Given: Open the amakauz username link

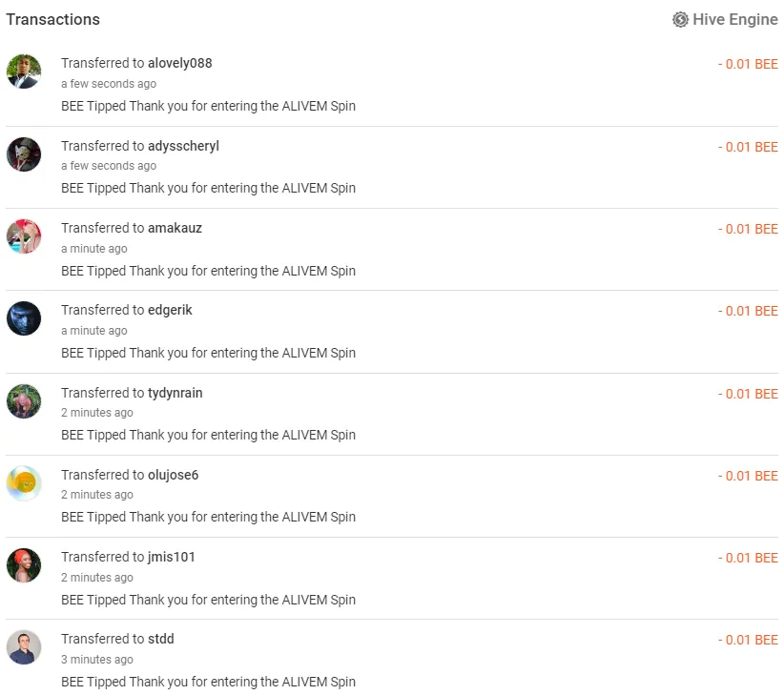Looking at the screenshot, I should [175, 228].
